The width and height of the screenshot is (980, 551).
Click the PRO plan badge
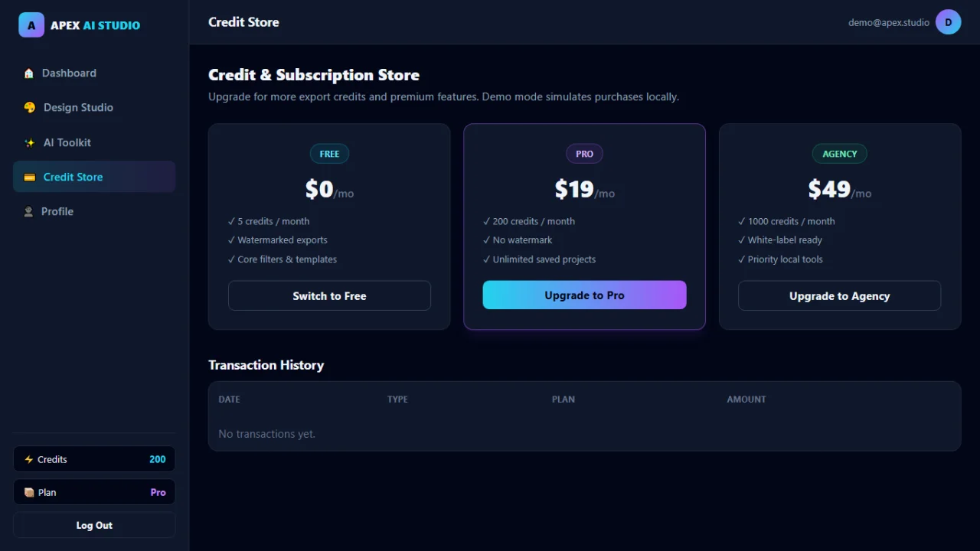584,154
